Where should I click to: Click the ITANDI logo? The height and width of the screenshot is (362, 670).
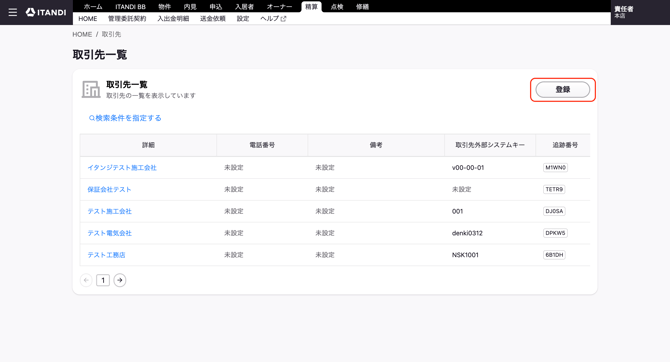click(46, 12)
